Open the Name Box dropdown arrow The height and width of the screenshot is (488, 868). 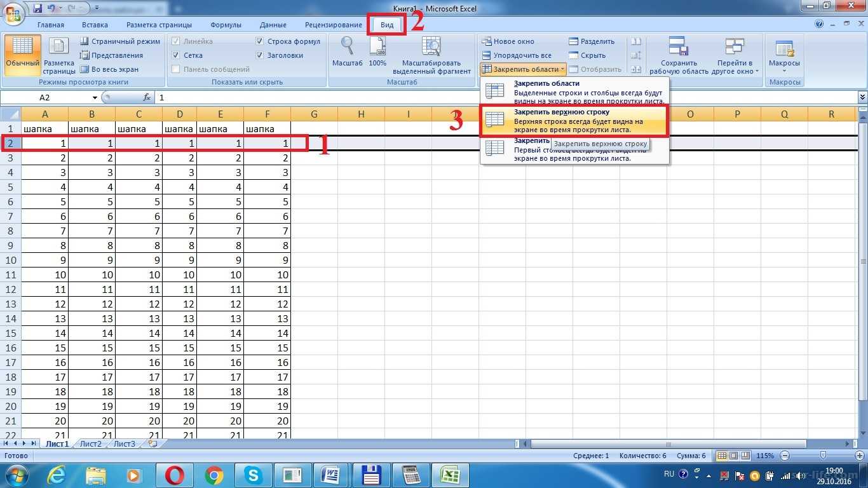tap(95, 98)
